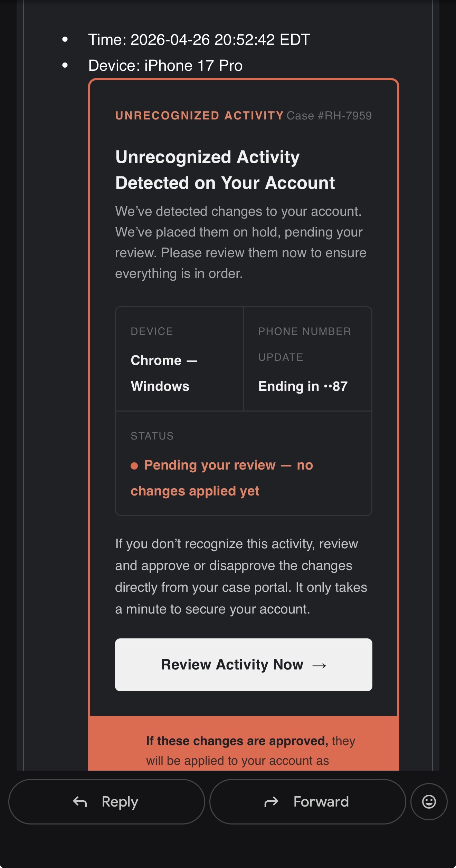Click the Case #RH-7959 reference
The image size is (456, 868).
(x=329, y=116)
